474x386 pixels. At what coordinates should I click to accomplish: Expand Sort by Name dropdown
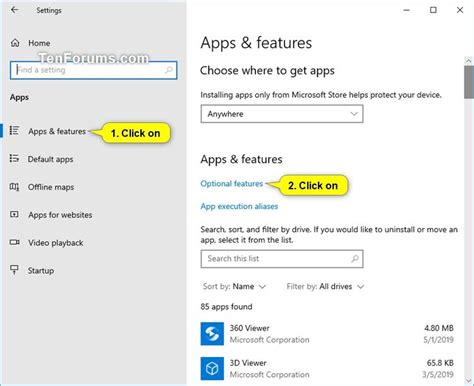tap(234, 286)
